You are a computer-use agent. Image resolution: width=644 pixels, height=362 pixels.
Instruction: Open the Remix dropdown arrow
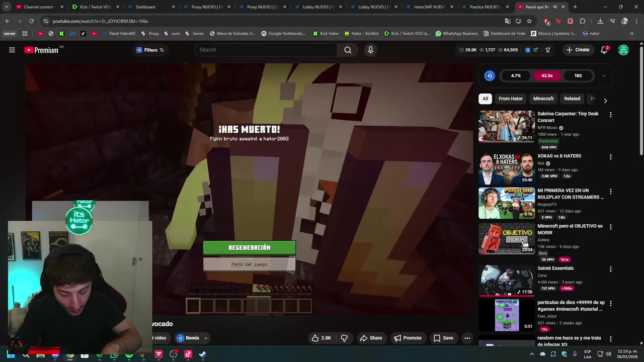pyautogui.click(x=205, y=338)
